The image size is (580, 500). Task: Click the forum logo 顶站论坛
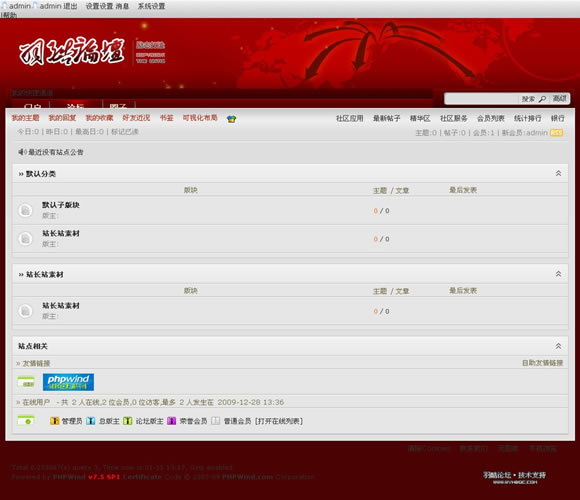(x=71, y=52)
